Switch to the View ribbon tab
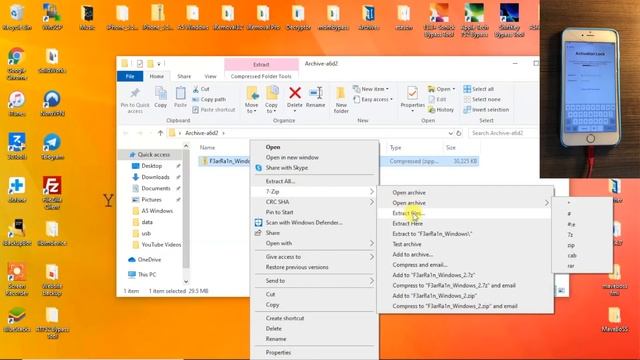This screenshot has width=640, height=360. pyautogui.click(x=210, y=76)
